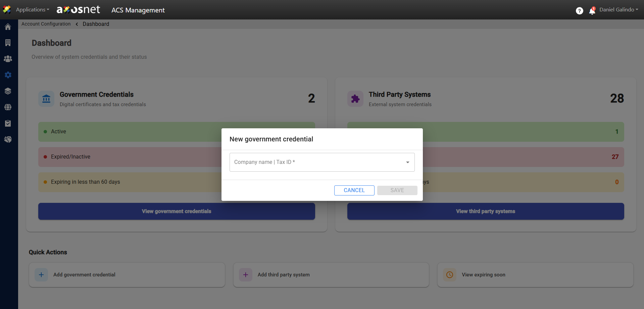The image size is (644, 309).
Task: Select the handshake icon in sidebar
Action: pos(8,139)
